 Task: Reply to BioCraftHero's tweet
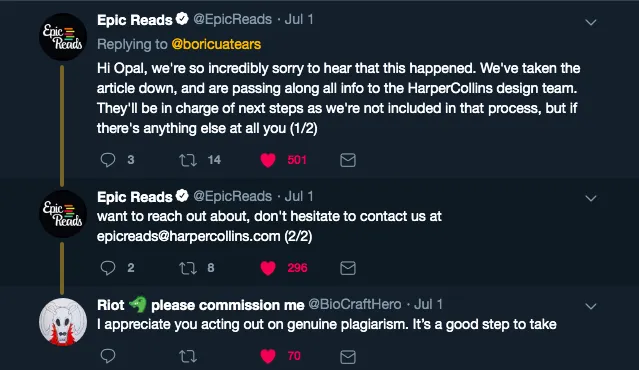(108, 356)
